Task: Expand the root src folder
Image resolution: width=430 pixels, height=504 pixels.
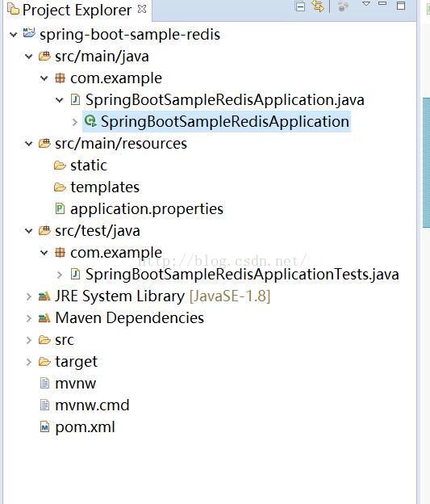Action: coord(28,340)
